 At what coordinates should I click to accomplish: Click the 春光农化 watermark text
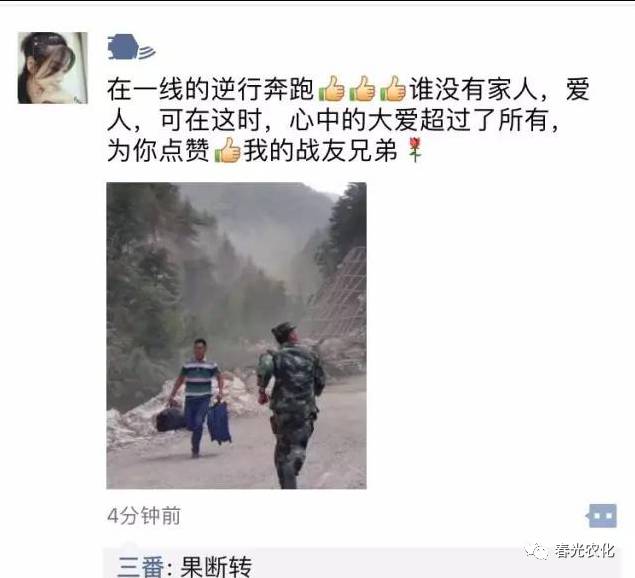[585, 551]
